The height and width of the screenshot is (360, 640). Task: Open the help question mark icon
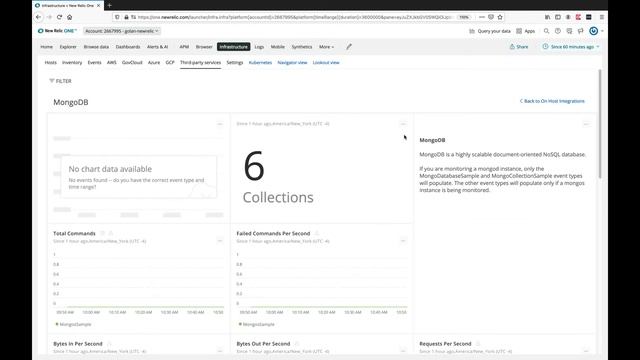tap(558, 31)
